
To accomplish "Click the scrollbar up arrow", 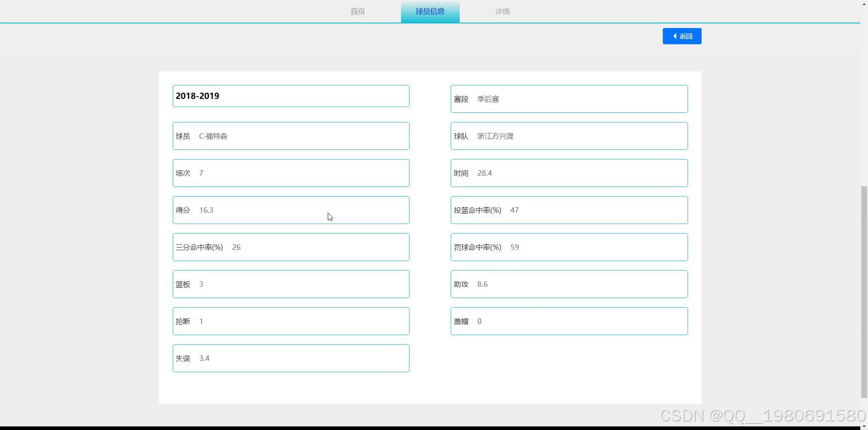I will (x=863, y=4).
